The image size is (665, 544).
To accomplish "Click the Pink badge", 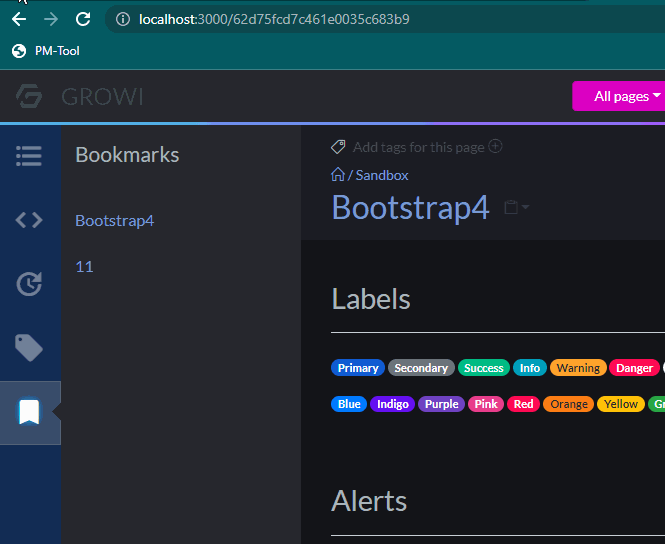I will pyautogui.click(x=486, y=404).
